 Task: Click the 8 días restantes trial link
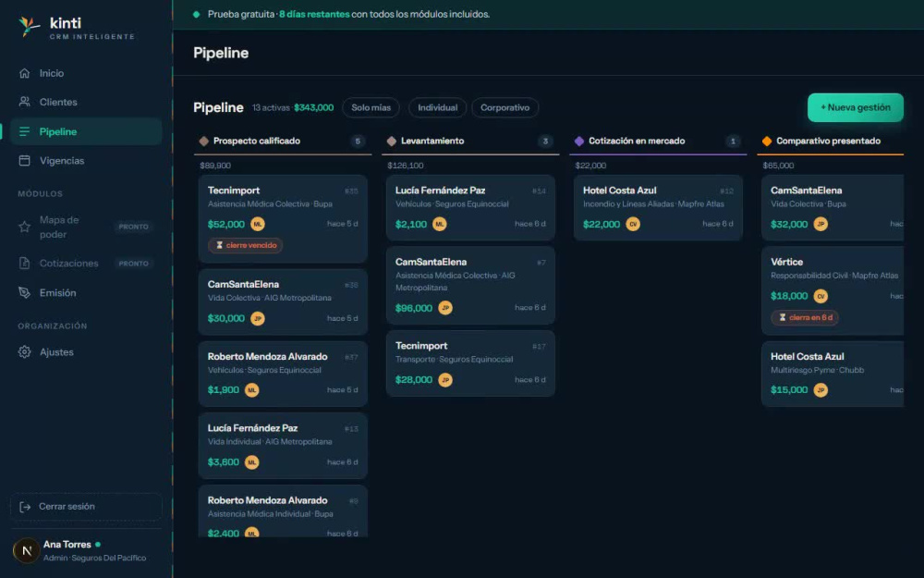(314, 14)
